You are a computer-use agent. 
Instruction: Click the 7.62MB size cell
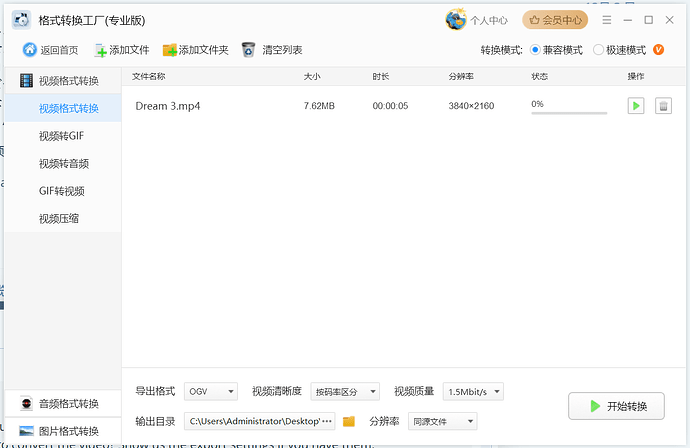319,106
